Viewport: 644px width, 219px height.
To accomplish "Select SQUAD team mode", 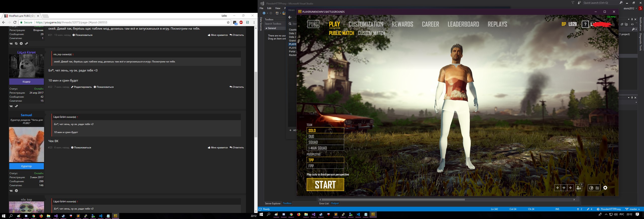I will click(325, 142).
